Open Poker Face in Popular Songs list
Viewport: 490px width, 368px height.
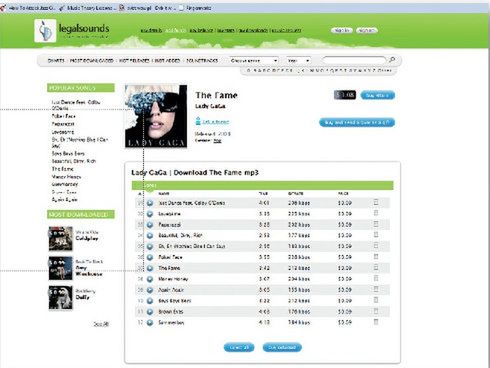pyautogui.click(x=64, y=116)
